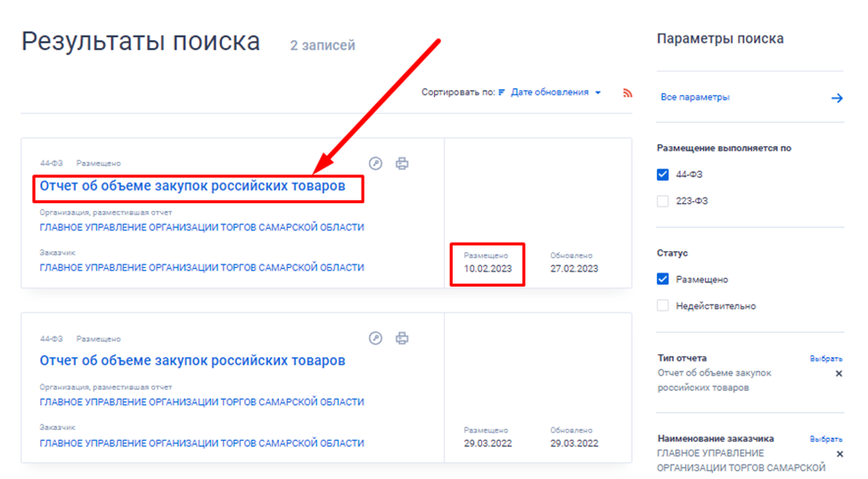Viewport: 868px width, 479px height.
Task: Open the Дате обновления sort dropdown
Action: pos(556,93)
